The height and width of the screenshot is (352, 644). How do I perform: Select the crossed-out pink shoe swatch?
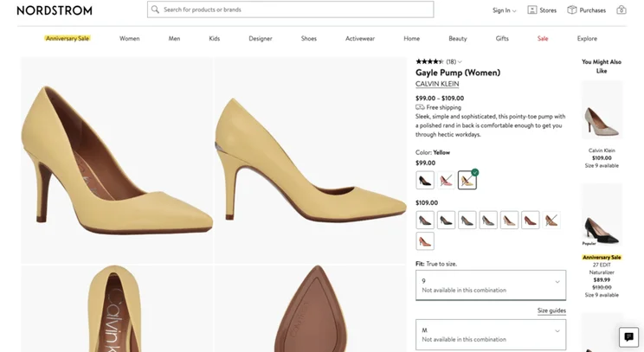[x=446, y=180]
